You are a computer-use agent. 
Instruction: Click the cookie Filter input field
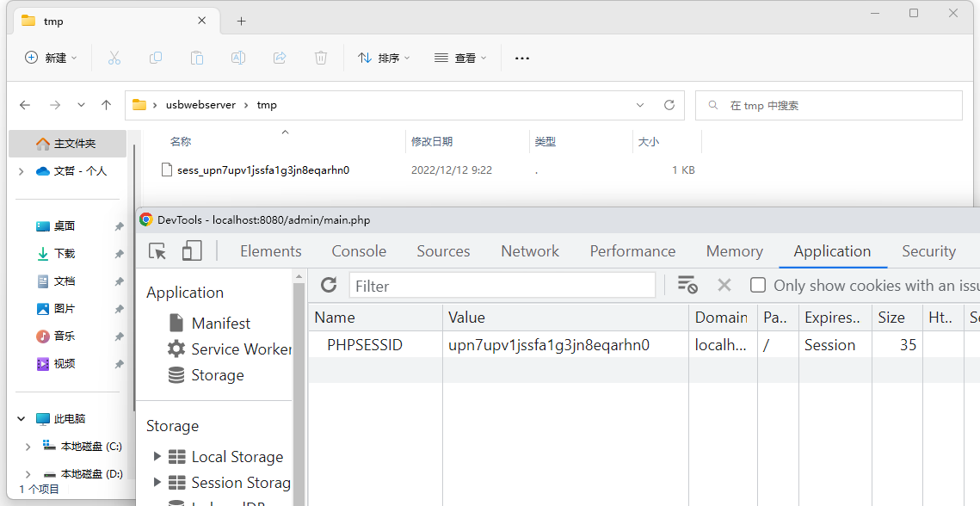pos(502,286)
